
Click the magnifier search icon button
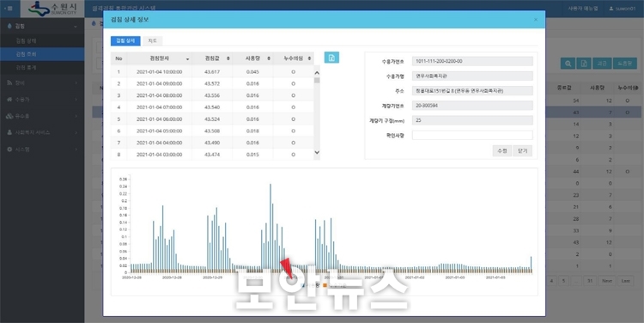(x=568, y=64)
